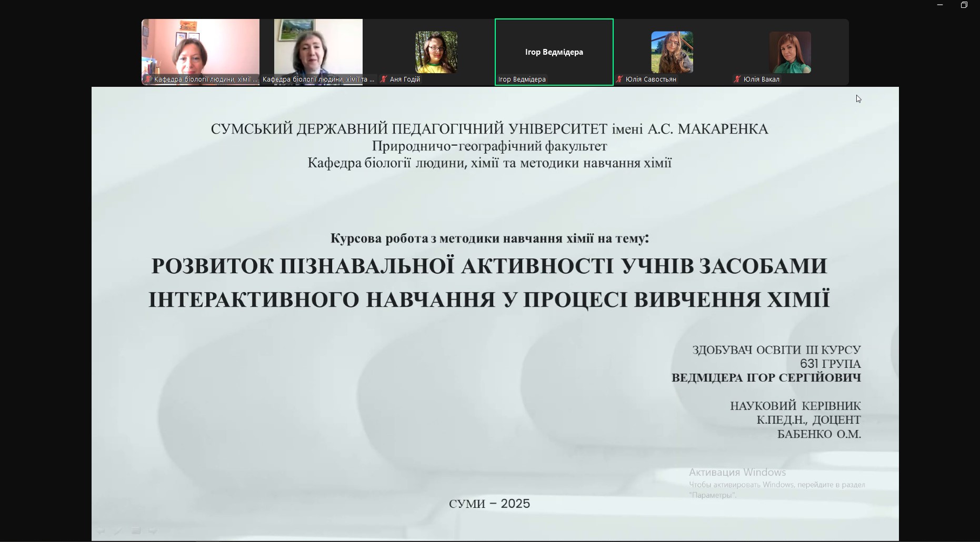Minimize the Zoom meeting window

[x=940, y=5]
